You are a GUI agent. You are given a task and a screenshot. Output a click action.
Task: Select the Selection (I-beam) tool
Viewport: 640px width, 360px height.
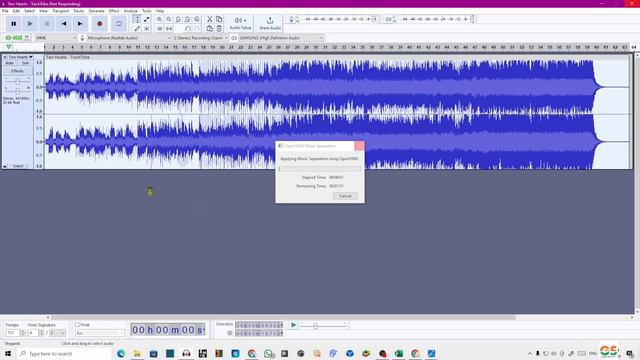coord(137,20)
